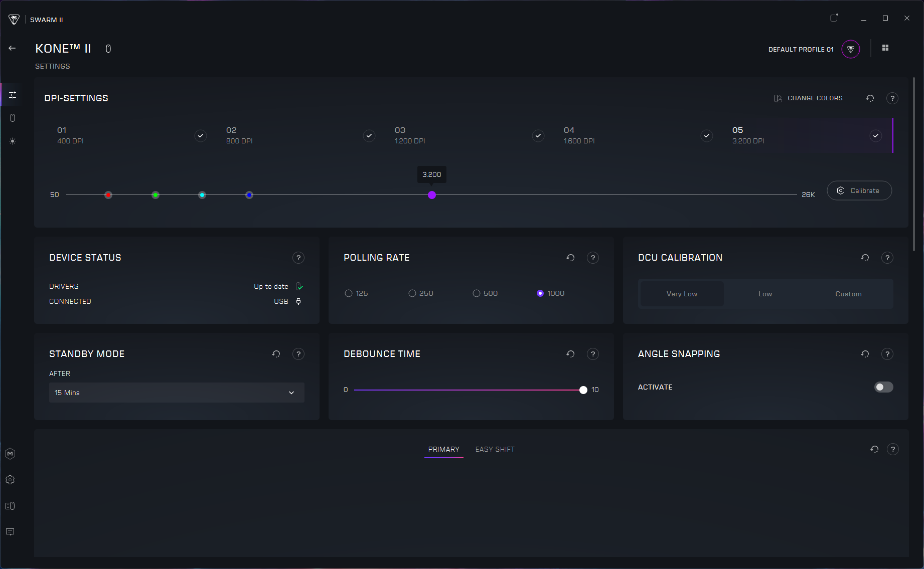This screenshot has width=924, height=569.
Task: Open help for Polling Rate
Action: pyautogui.click(x=593, y=258)
